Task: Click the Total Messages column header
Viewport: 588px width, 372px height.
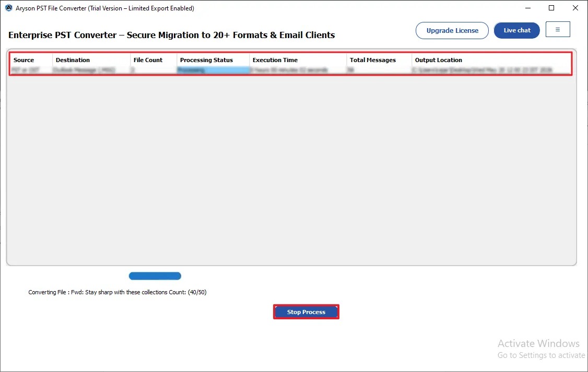Action: point(379,60)
